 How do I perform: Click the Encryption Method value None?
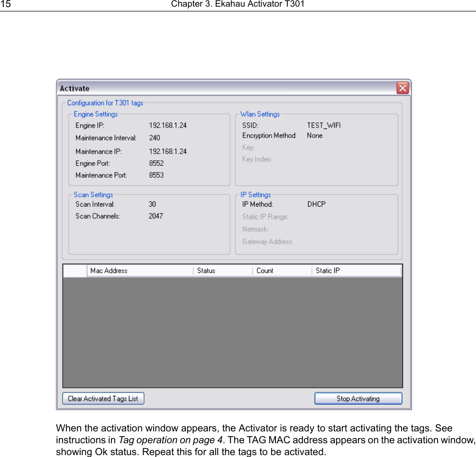(x=314, y=136)
